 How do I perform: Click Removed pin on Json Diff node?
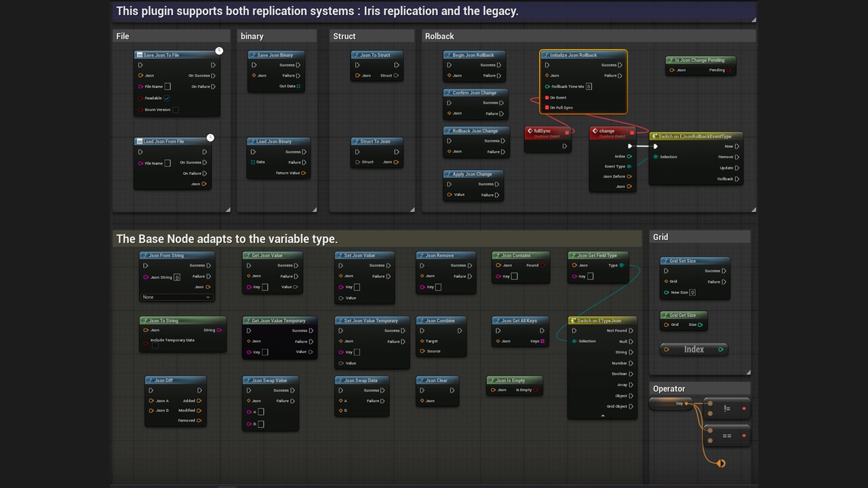pyautogui.click(x=199, y=420)
